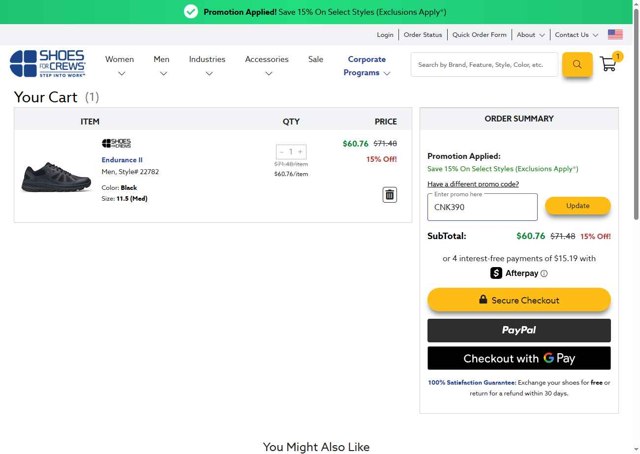This screenshot has width=640, height=454.
Task: Open the Endurance II shoe thumbnail
Action: coord(56,175)
